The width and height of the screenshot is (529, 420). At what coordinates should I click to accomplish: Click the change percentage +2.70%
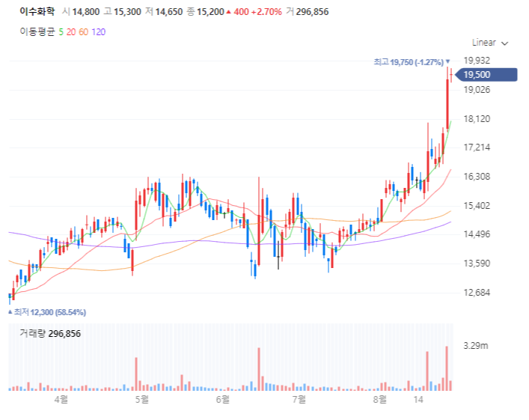click(x=266, y=12)
